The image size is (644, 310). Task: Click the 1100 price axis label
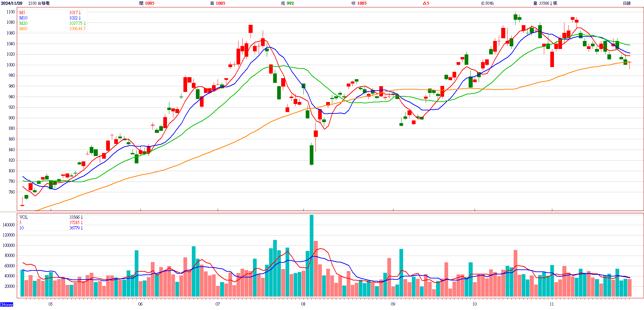pos(11,12)
